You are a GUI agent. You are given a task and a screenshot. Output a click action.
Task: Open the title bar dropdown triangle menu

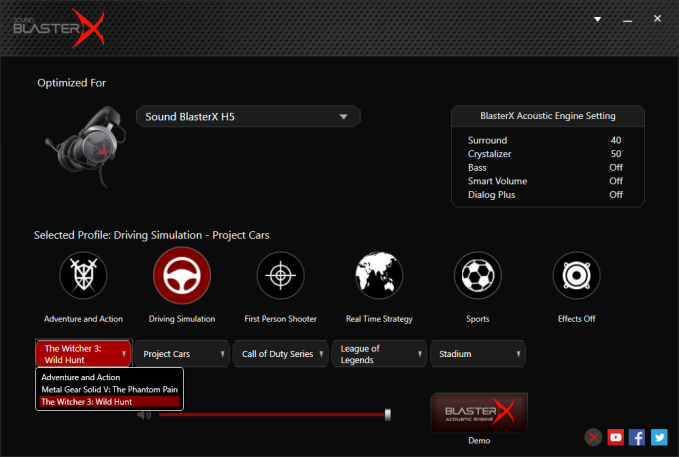598,19
